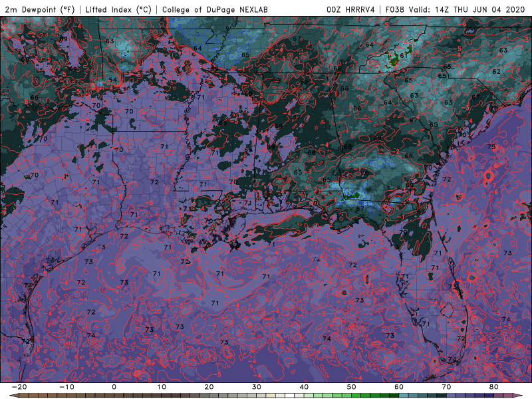
Task: Click the 50 label on the color scale
Action: click(x=352, y=387)
